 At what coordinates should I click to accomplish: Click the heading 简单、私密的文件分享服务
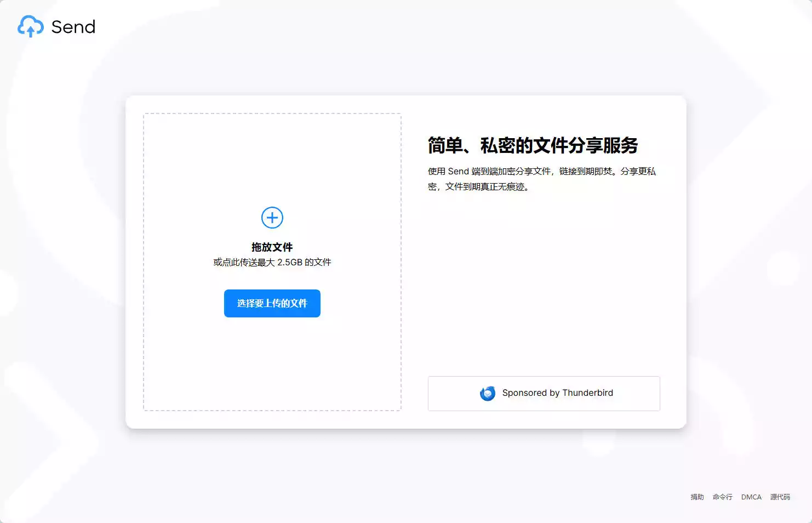(533, 145)
